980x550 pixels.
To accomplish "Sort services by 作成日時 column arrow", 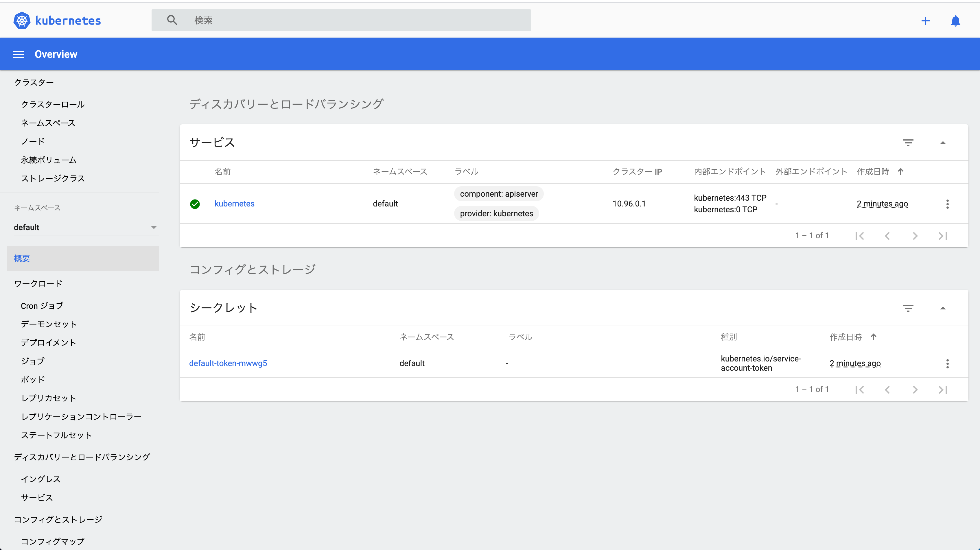I will [900, 171].
